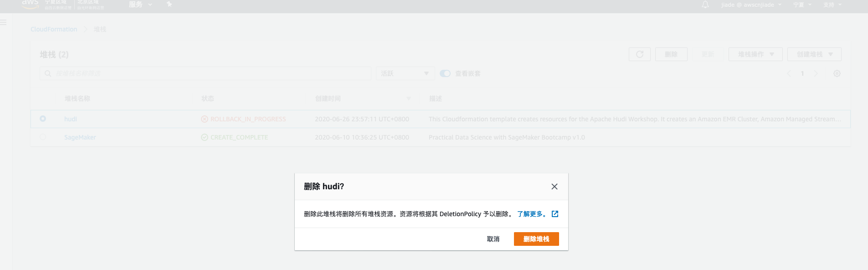The image size is (868, 270).
Task: Click the notification bell icon
Action: click(705, 5)
